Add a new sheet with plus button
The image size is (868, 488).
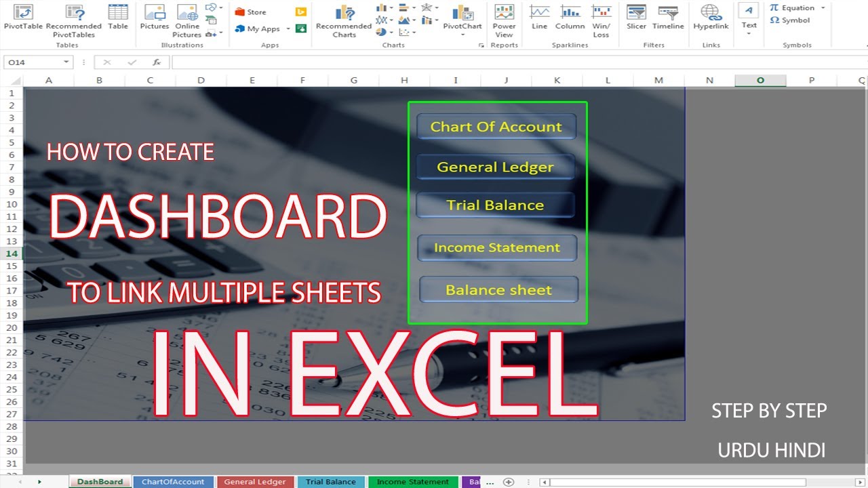(509, 482)
